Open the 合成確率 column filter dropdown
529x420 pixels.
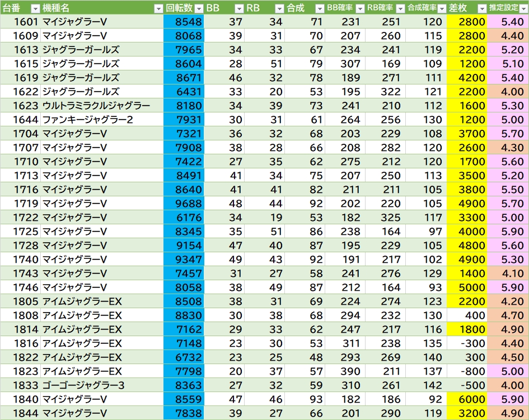tap(442, 9)
